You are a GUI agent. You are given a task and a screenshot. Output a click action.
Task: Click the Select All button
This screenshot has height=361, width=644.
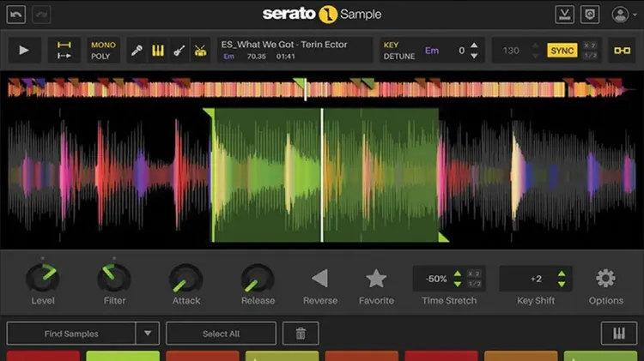pyautogui.click(x=221, y=334)
